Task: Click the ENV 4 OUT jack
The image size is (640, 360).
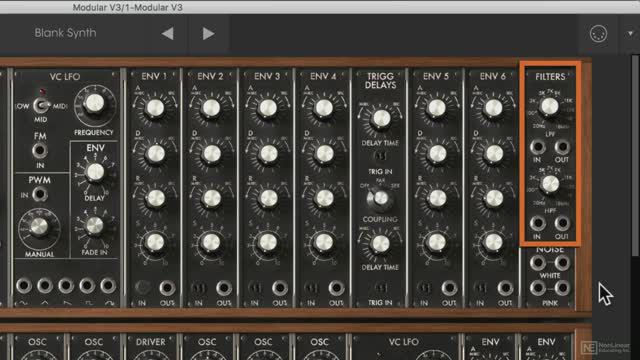Action: [x=336, y=288]
